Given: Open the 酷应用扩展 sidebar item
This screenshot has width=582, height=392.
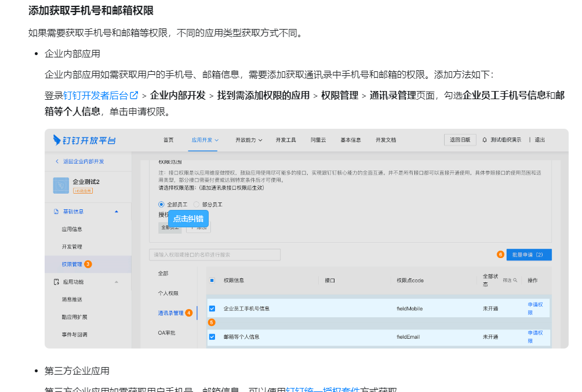Looking at the screenshot, I should 75,317.
